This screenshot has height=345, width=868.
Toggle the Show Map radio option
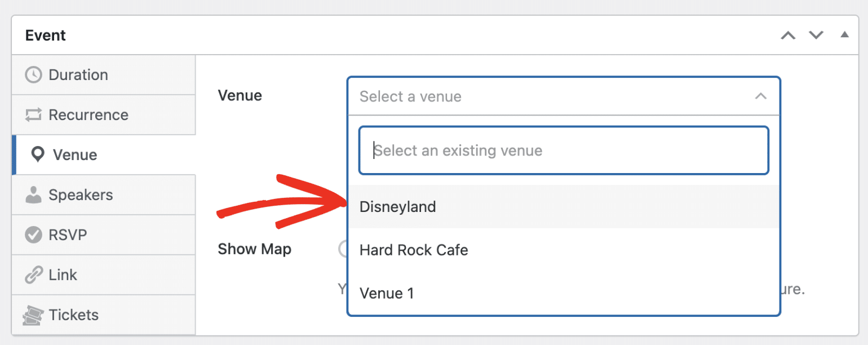coord(343,249)
